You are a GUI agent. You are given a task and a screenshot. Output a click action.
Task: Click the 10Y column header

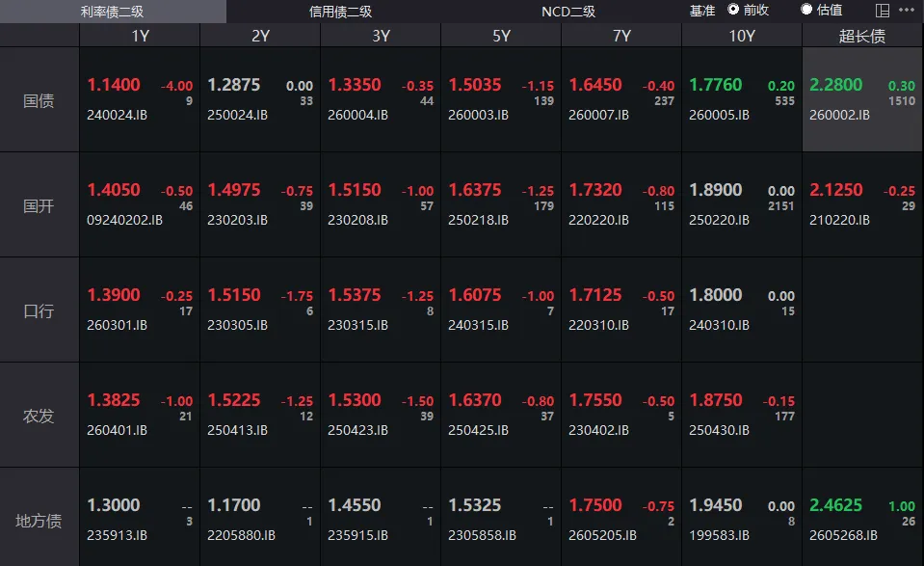pos(742,36)
